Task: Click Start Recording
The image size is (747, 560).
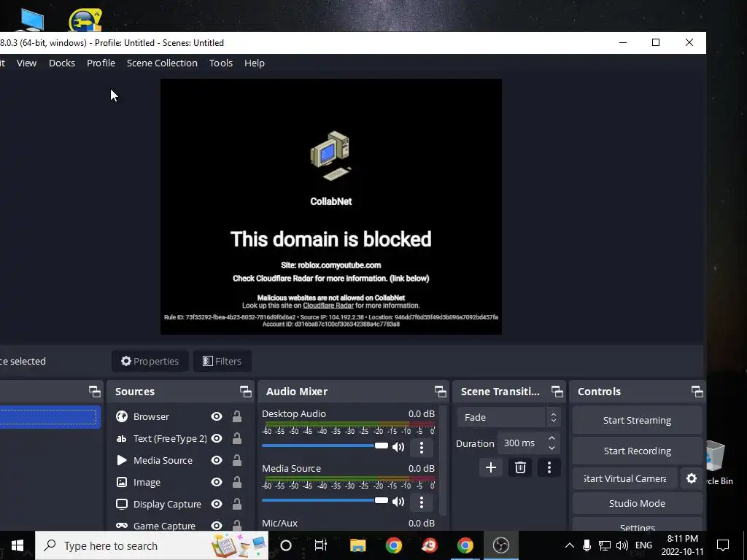Action: click(x=637, y=451)
